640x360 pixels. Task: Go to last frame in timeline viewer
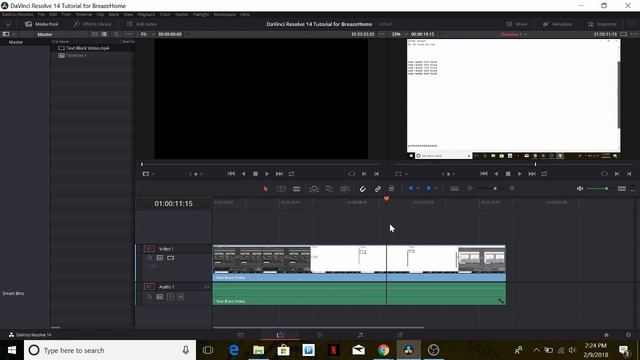(532, 173)
